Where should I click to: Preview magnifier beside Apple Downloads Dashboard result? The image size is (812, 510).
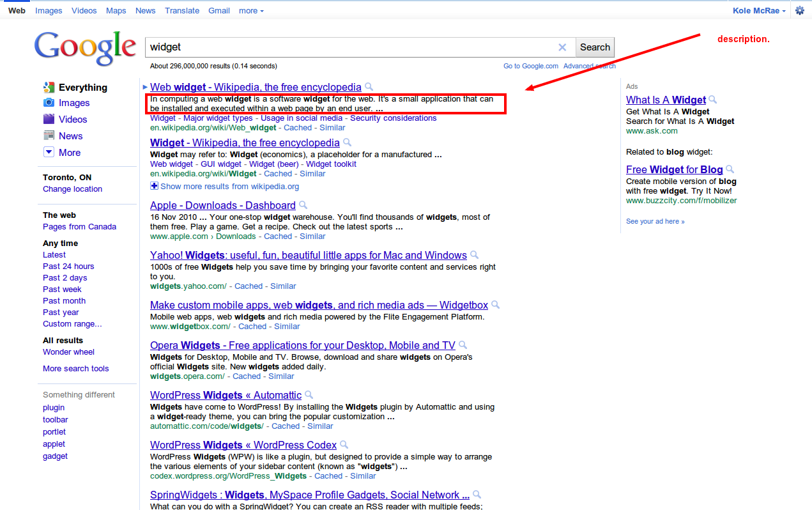coord(303,205)
